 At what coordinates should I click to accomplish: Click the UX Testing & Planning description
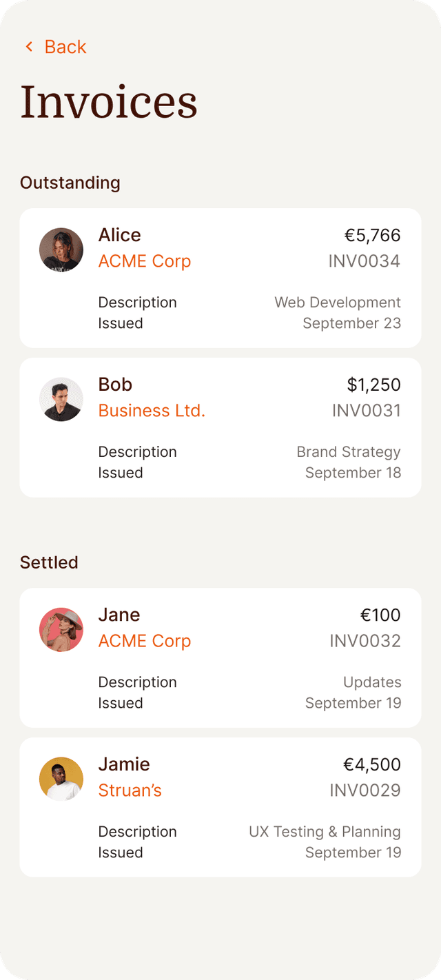[325, 832]
